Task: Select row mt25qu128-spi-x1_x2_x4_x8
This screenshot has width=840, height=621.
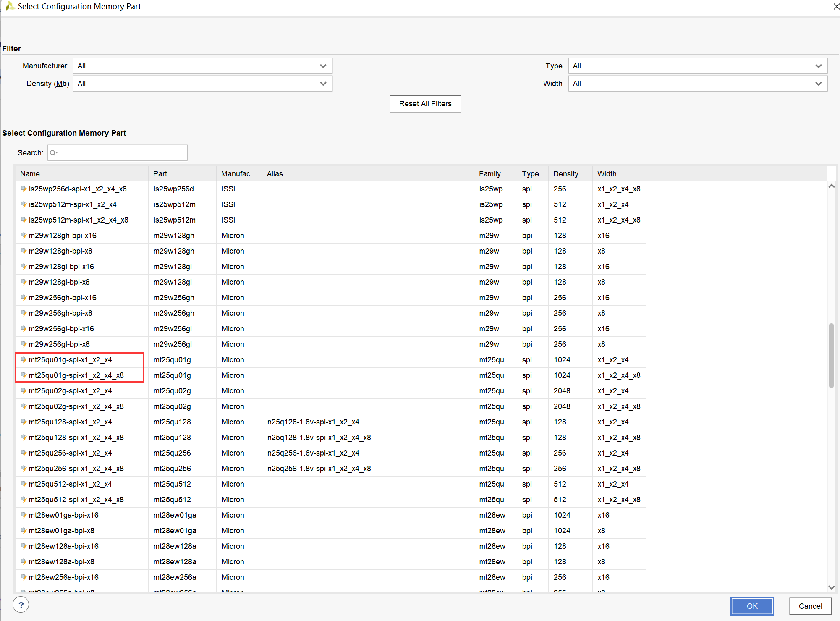Action: [x=330, y=437]
